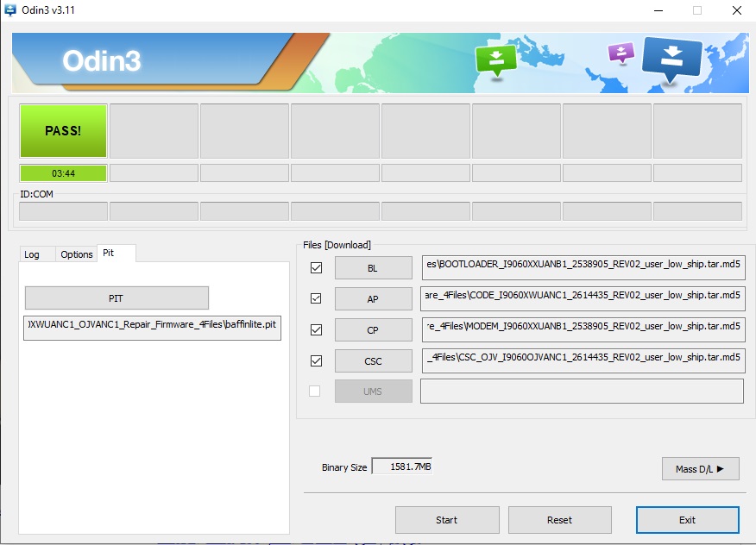Click the disabled UMS button
The height and width of the screenshot is (545, 756).
pos(373,392)
